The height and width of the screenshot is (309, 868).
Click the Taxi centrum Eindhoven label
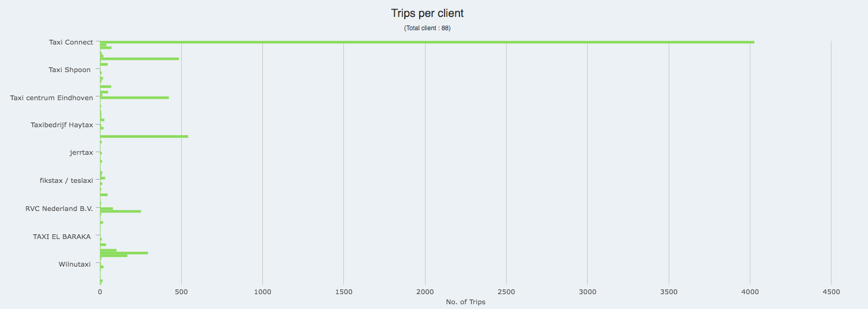point(51,98)
